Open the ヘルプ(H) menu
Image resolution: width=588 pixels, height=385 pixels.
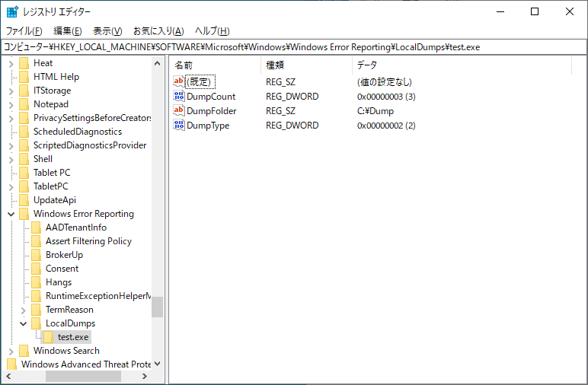[213, 31]
